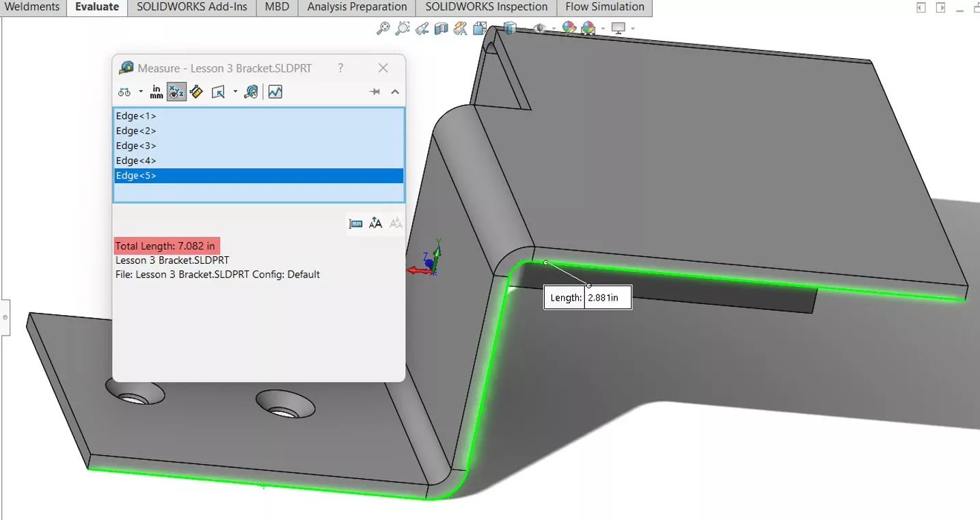Close the Measure dialog
The height and width of the screenshot is (520, 980).
pyautogui.click(x=383, y=68)
